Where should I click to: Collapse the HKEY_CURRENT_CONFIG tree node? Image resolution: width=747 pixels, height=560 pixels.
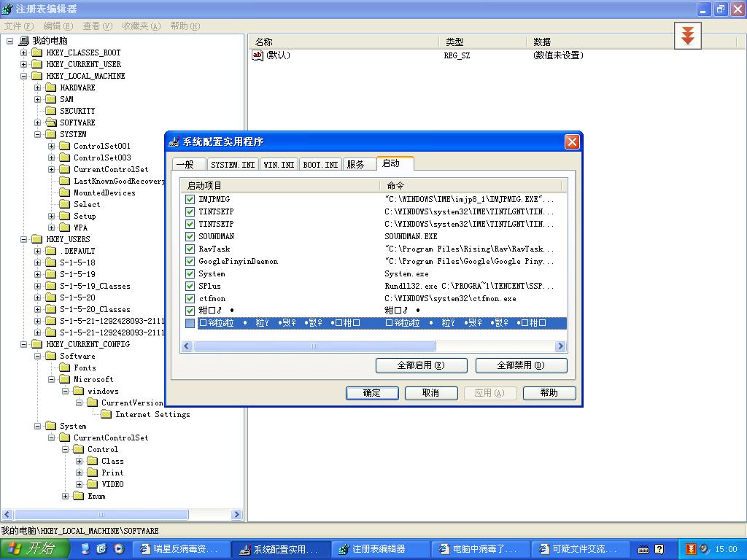(x=23, y=344)
